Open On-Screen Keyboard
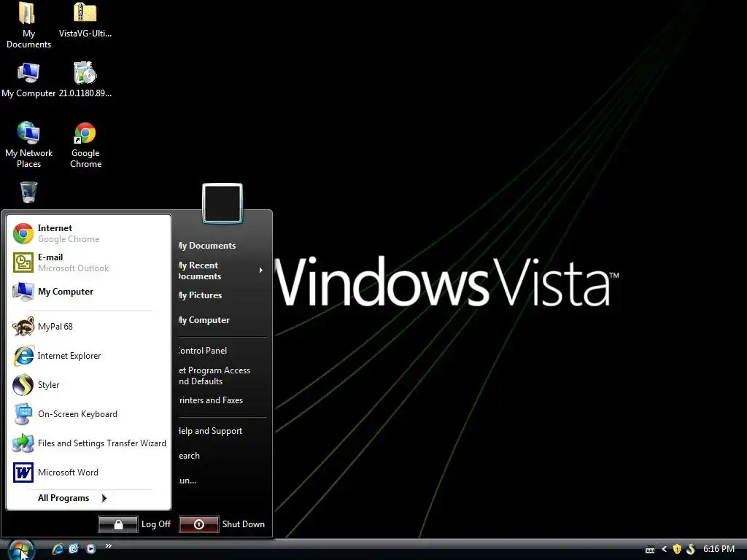The image size is (747, 560). tap(88, 414)
